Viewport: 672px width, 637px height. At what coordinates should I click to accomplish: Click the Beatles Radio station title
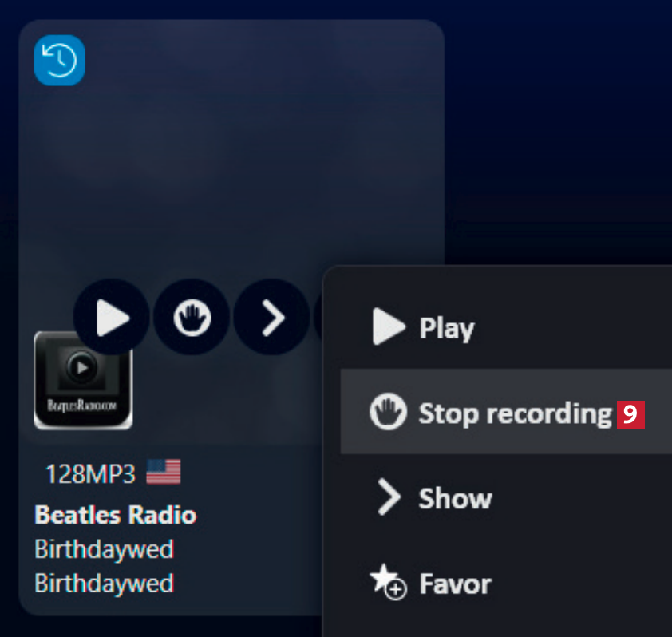tap(115, 514)
